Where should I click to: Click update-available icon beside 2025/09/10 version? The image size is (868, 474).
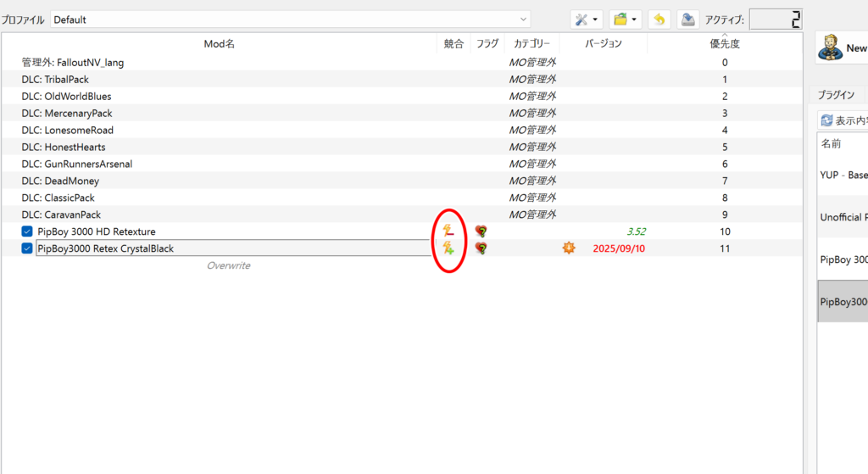569,248
